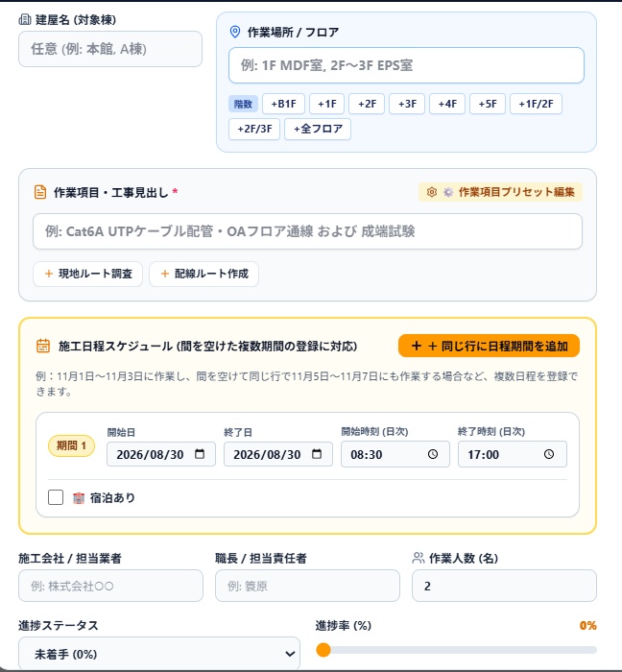
Task: Focus the 作業場所 / フロア input field
Action: 406,65
